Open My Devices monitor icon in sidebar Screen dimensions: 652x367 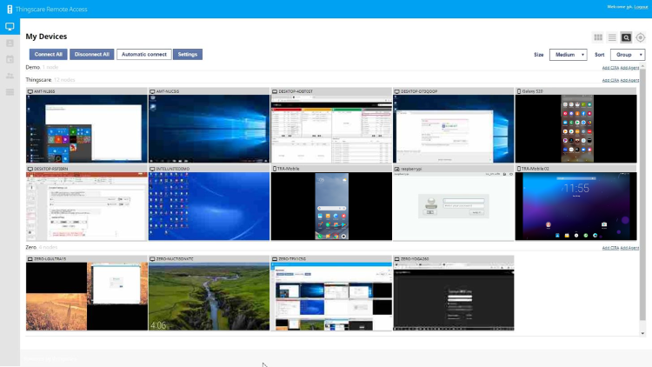[10, 27]
